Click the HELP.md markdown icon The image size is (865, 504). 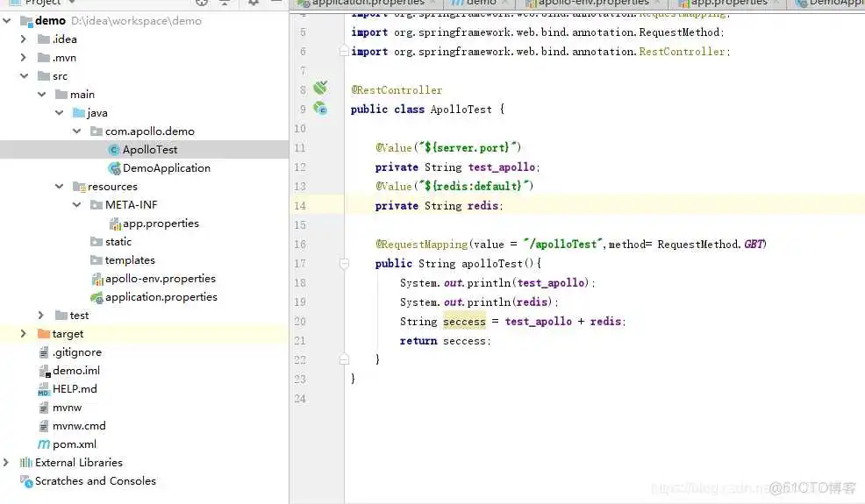point(44,390)
